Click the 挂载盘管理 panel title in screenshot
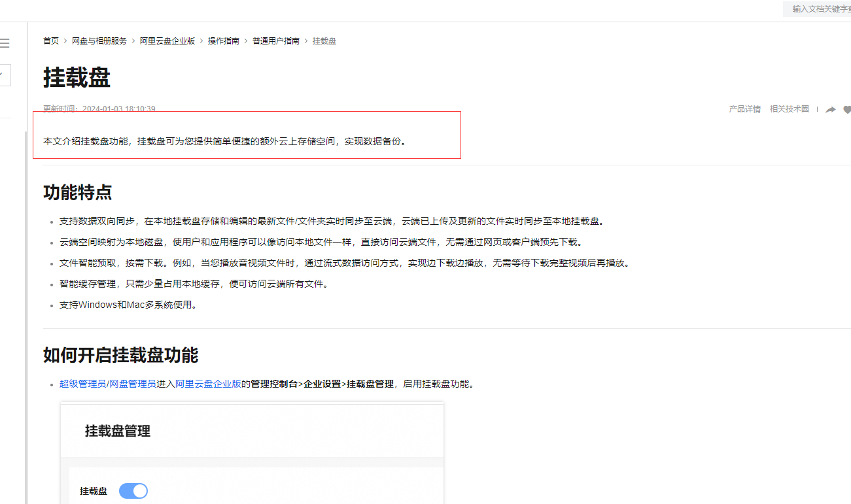851x504 pixels. pos(118,431)
